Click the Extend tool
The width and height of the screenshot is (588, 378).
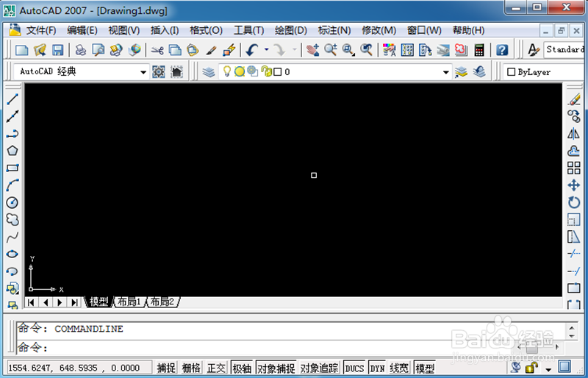point(574,271)
